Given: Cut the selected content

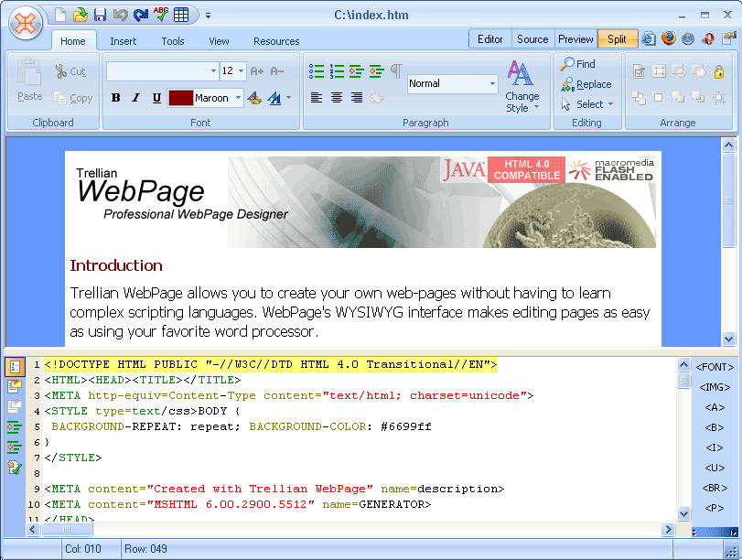Looking at the screenshot, I should point(70,71).
